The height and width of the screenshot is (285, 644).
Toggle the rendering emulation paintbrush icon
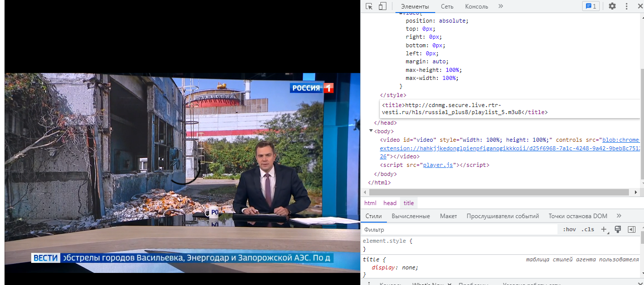pyautogui.click(x=618, y=229)
